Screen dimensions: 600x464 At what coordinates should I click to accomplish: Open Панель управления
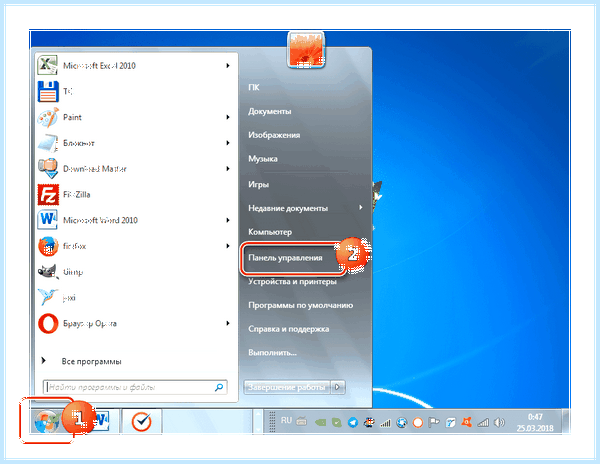click(285, 258)
